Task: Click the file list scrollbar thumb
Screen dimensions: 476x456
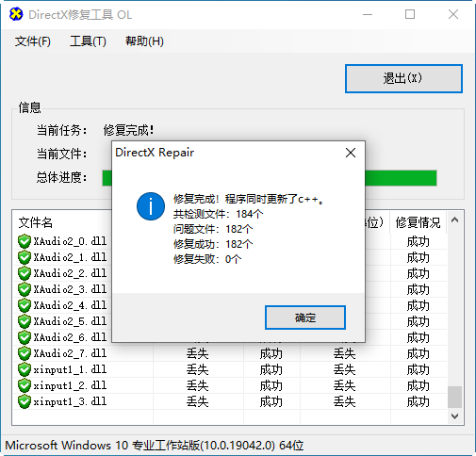Action: (x=454, y=397)
